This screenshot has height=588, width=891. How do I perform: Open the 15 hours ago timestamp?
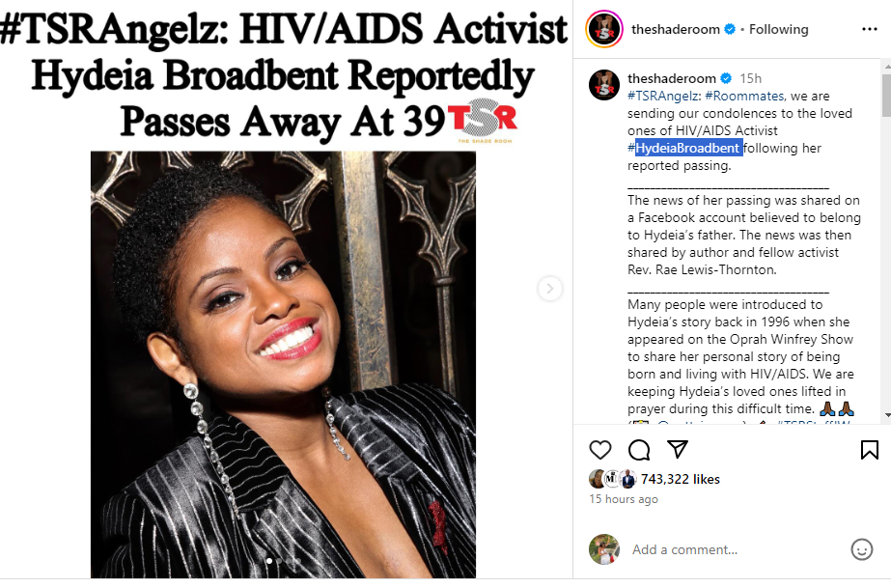[624, 499]
